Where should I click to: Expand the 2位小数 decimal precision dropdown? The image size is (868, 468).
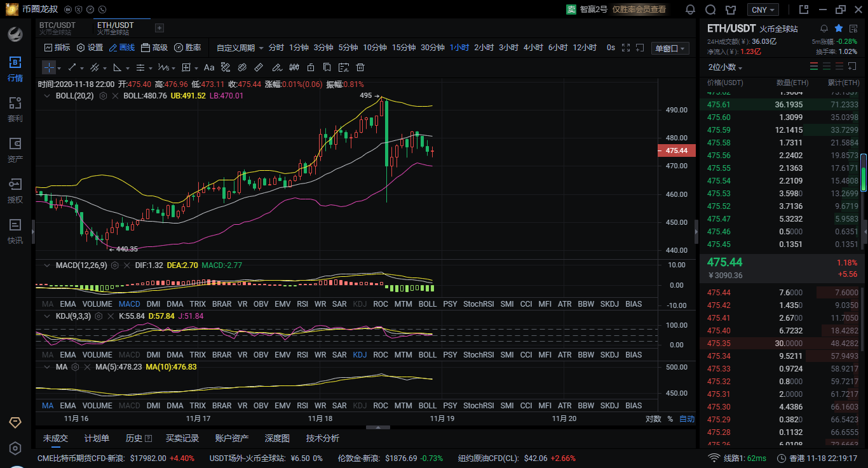click(x=725, y=67)
